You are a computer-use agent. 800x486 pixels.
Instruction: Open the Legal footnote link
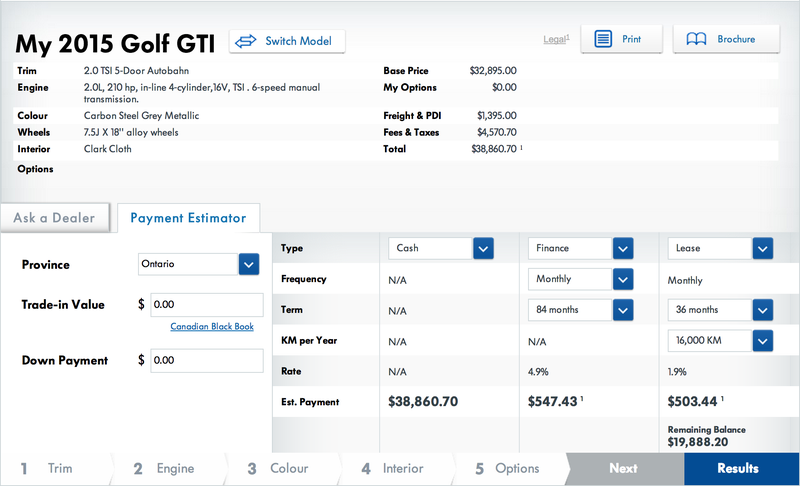[556, 39]
